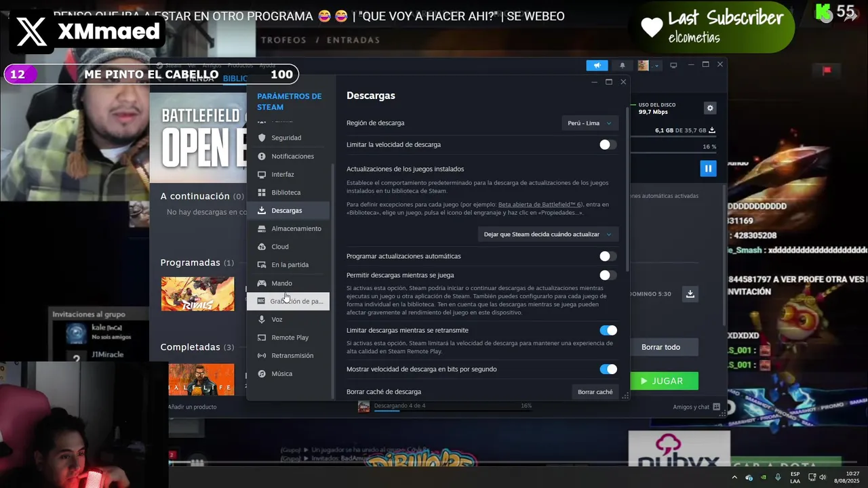Open Amigos y chat
Screen dimensions: 868x488
click(x=696, y=407)
